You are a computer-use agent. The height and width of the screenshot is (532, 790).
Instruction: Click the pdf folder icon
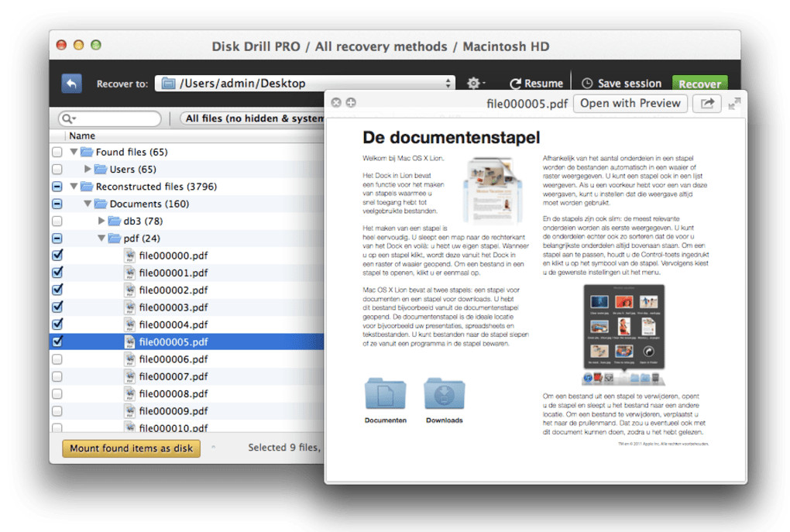tap(115, 239)
